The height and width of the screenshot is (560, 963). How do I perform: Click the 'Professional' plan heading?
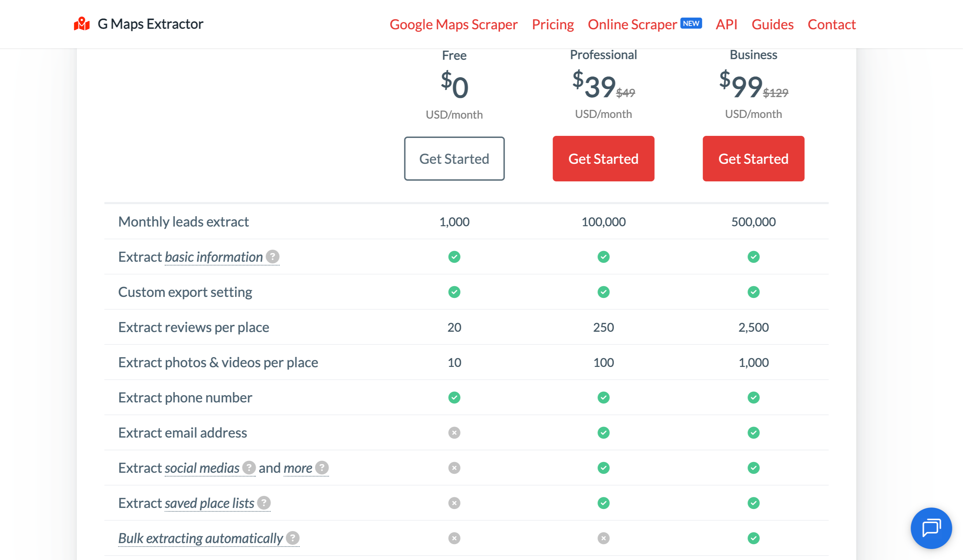(603, 54)
